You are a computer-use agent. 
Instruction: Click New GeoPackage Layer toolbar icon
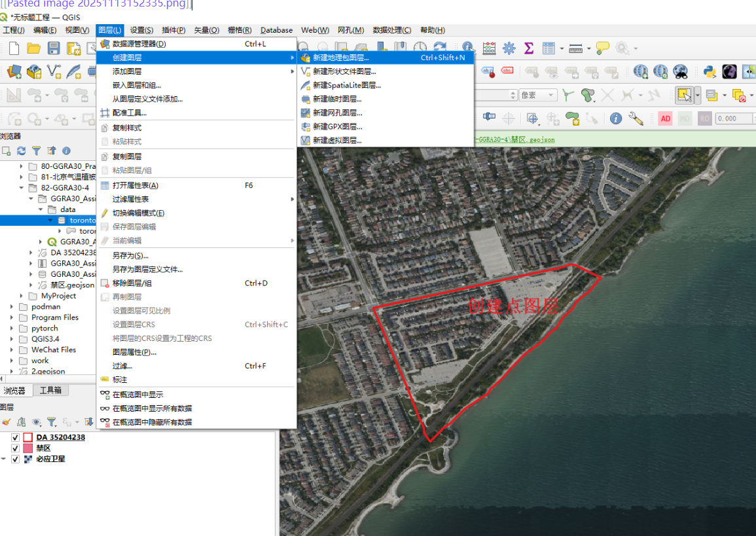point(34,71)
